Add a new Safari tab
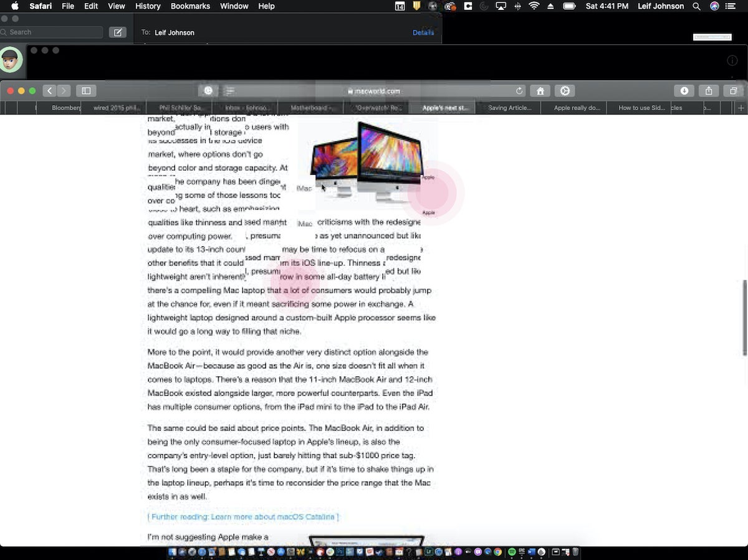The image size is (748, 560). coord(741,108)
